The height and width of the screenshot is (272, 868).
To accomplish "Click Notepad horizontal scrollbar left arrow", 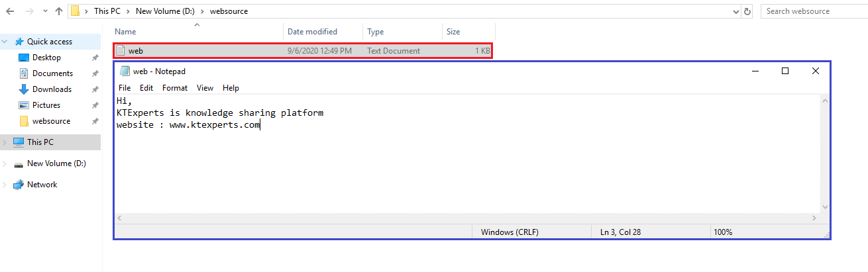I will click(119, 218).
